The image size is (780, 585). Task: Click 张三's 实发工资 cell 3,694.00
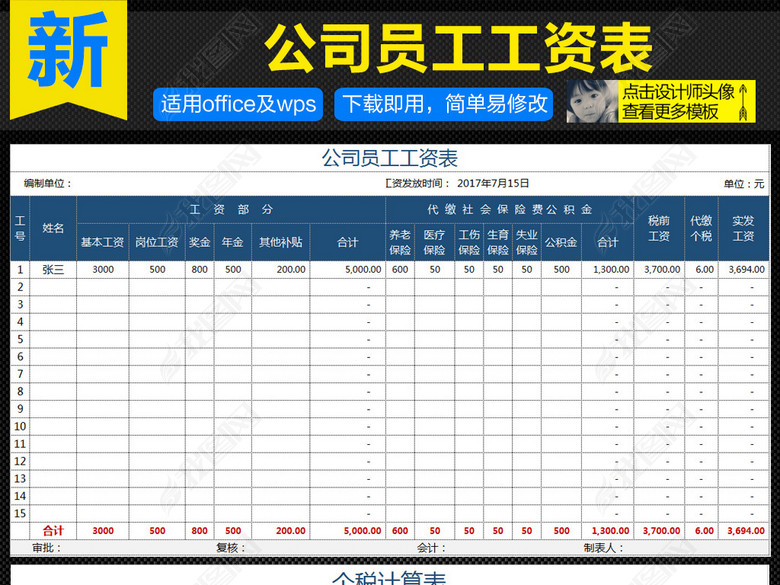click(x=743, y=270)
